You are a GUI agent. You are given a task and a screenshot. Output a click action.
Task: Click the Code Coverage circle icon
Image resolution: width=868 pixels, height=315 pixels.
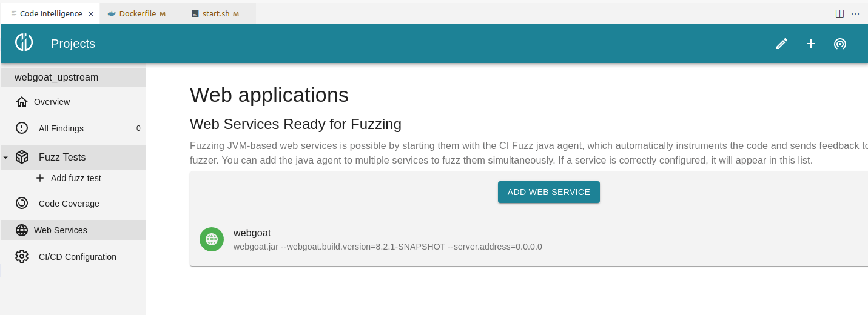[x=22, y=204]
